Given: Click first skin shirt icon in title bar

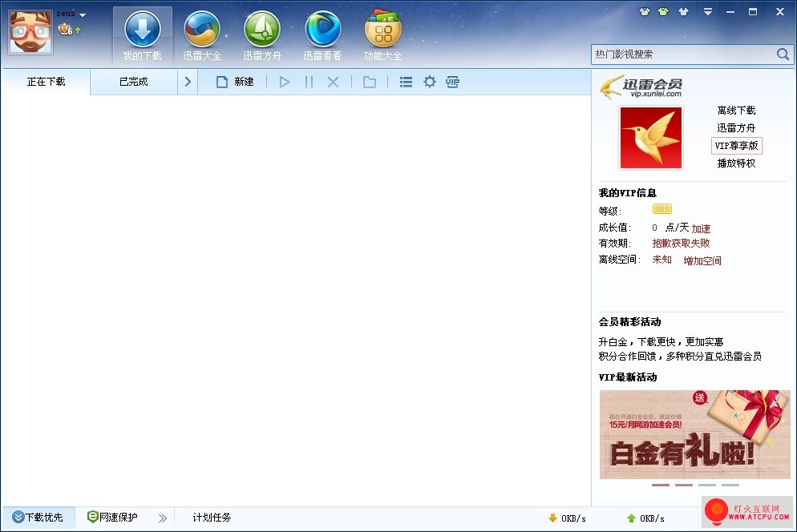Looking at the screenshot, I should [x=645, y=12].
